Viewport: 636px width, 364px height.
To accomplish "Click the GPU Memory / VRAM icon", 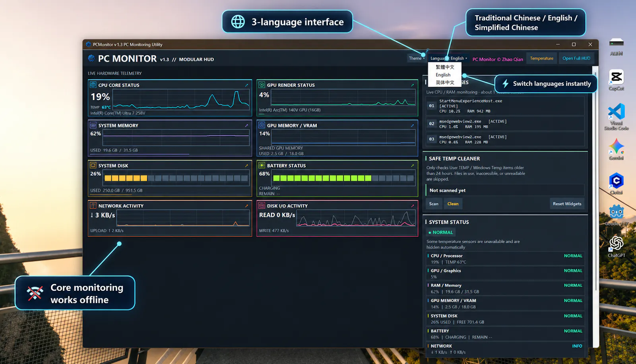I will [x=262, y=125].
